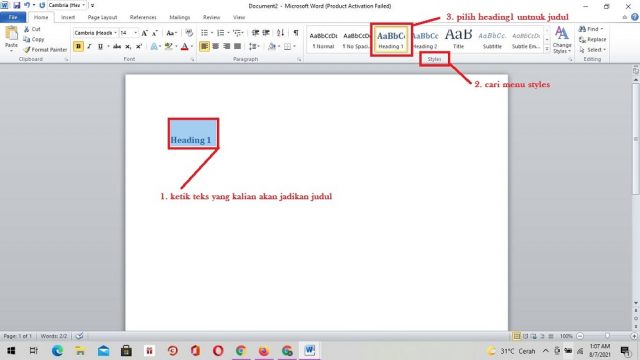Switch to the Insert ribbon tab
The image size is (640, 360).
click(x=68, y=17)
